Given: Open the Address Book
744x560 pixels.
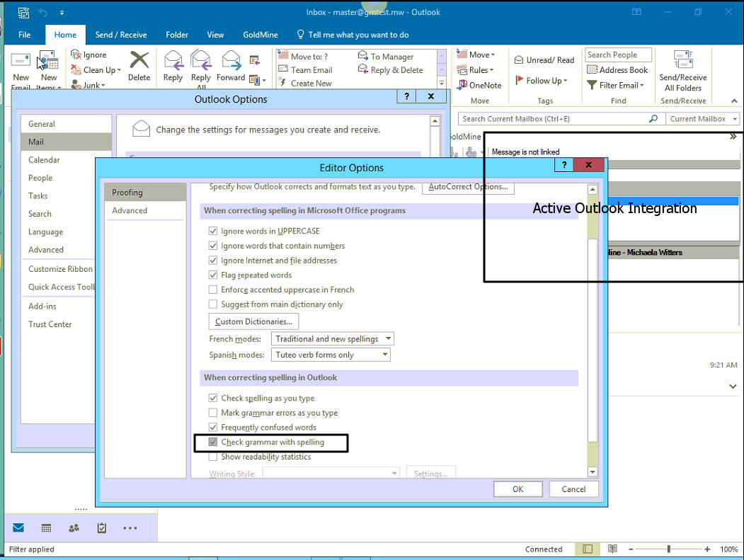Looking at the screenshot, I should pyautogui.click(x=617, y=70).
